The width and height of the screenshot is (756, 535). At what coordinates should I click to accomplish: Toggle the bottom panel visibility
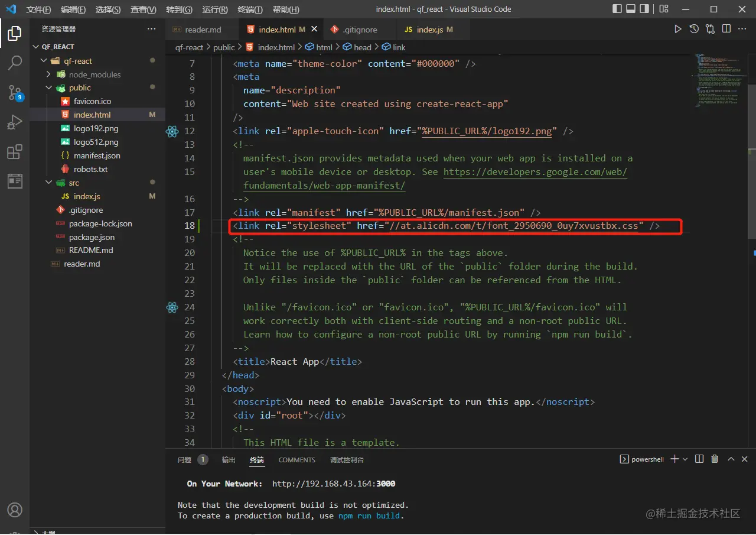point(631,9)
